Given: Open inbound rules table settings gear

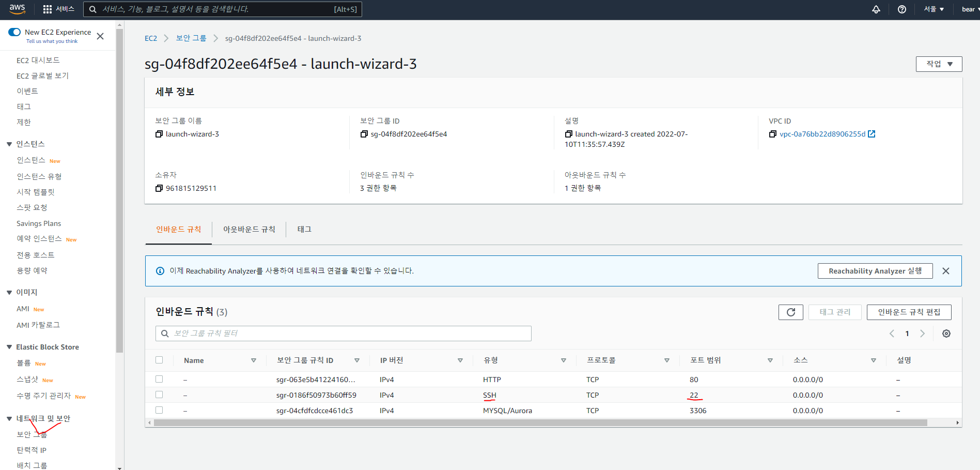Looking at the screenshot, I should tap(946, 333).
